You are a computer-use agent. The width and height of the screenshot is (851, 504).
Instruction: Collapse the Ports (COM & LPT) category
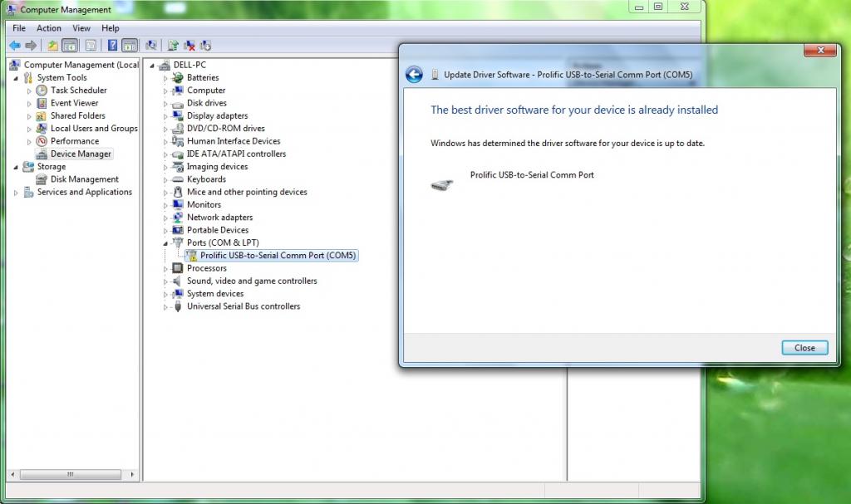click(x=165, y=243)
